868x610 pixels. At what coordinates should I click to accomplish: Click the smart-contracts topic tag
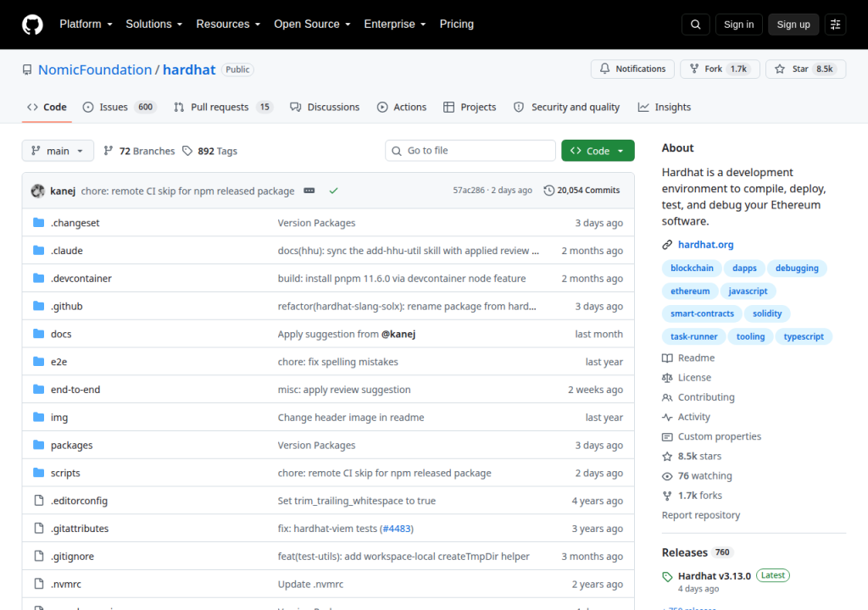point(702,313)
